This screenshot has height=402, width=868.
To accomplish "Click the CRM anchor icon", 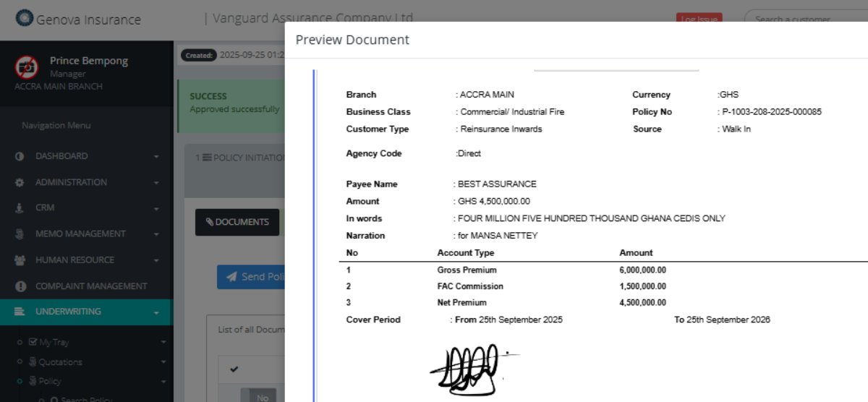I will click(20, 208).
